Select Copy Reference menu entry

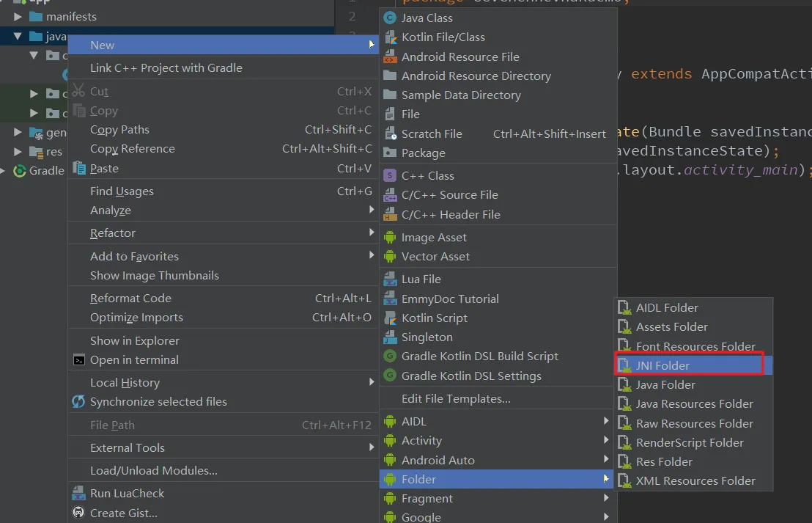point(133,149)
